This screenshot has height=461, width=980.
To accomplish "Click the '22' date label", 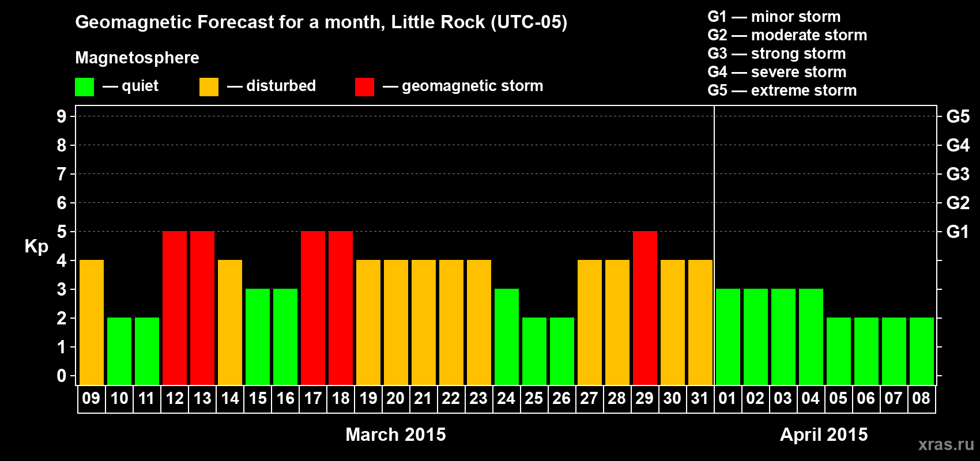I will click(451, 399).
